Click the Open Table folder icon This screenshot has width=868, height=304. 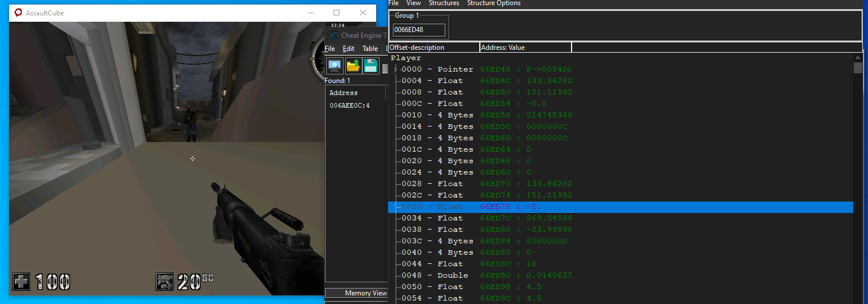click(353, 66)
